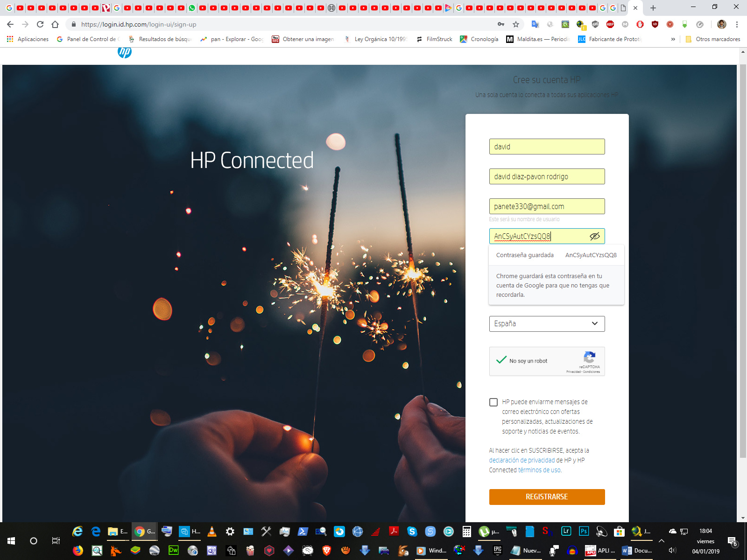747x560 pixels.
Task: Click the Adblock Plus extension icon
Action: (x=610, y=24)
